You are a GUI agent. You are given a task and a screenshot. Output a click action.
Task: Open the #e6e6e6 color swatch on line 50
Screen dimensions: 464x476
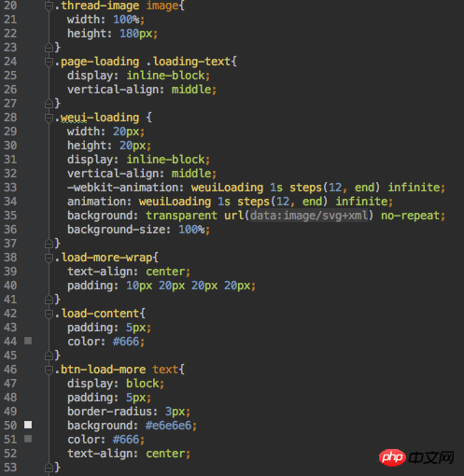coord(28,425)
